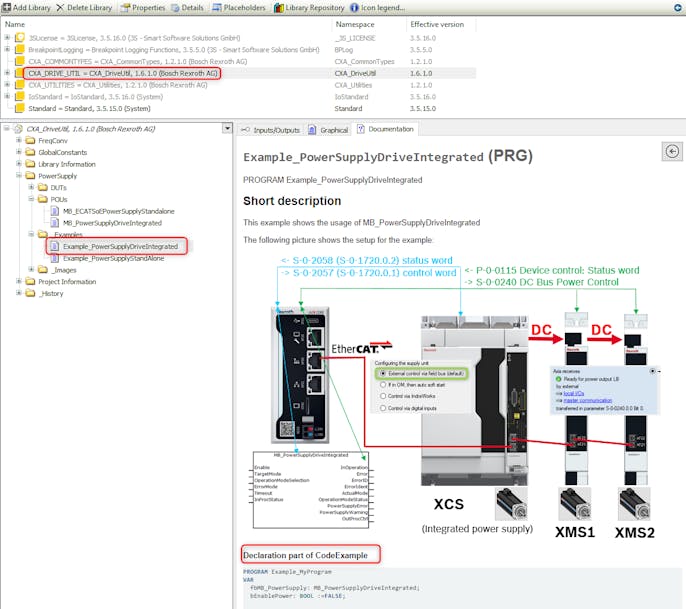Expand the IoStandard library row
686x609 pixels.
click(x=7, y=96)
